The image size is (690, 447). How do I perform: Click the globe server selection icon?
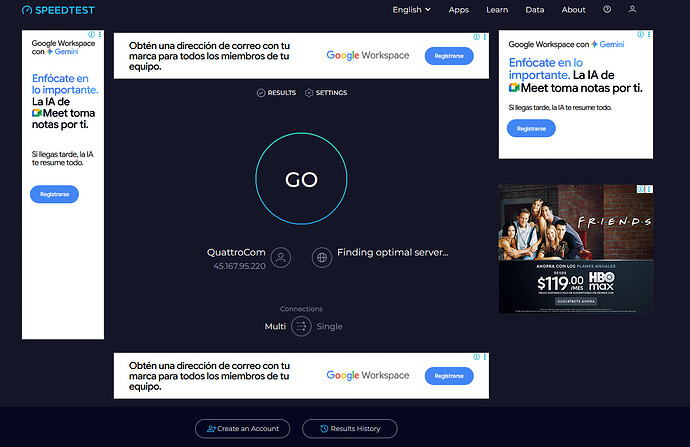[322, 258]
